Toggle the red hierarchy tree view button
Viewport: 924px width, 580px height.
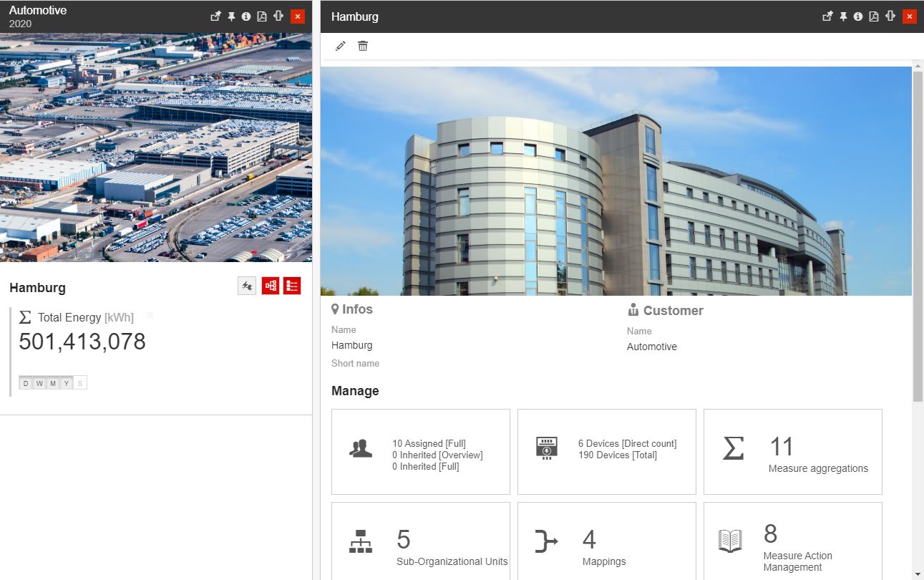271,286
